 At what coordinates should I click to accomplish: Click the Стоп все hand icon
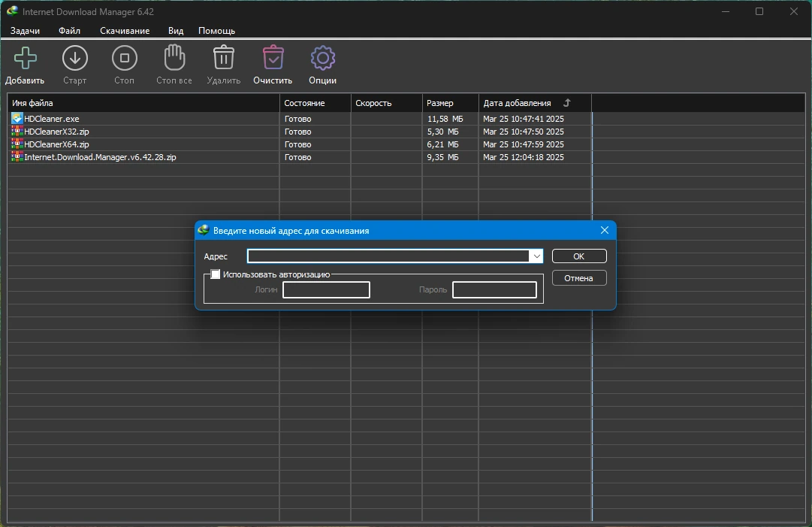pos(174,58)
